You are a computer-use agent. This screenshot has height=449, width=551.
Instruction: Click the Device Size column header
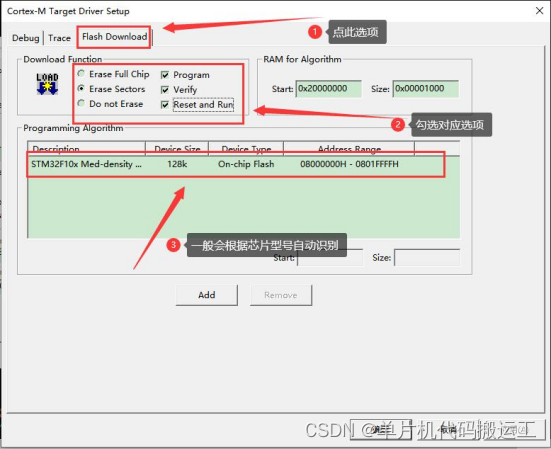pos(177,149)
